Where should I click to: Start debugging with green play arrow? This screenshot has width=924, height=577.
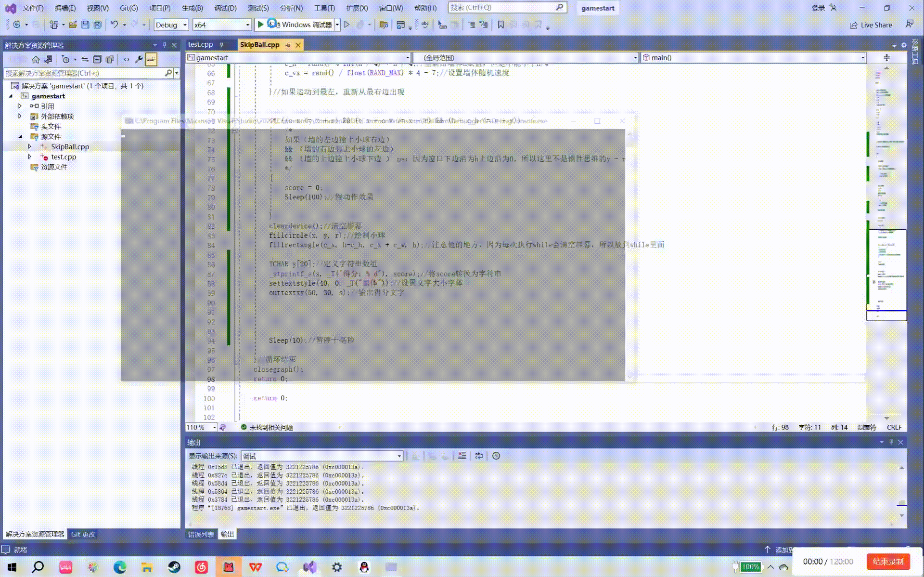[260, 25]
